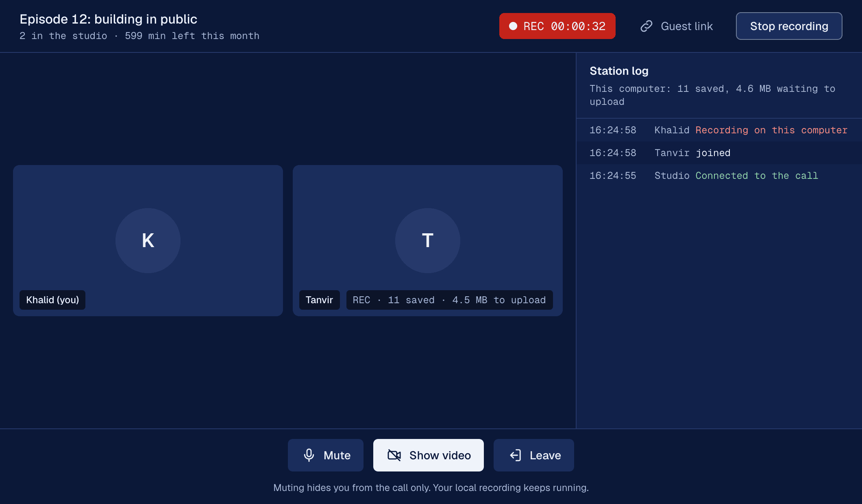The width and height of the screenshot is (862, 504).
Task: Click the chain-link icon beside Guest link
Action: pyautogui.click(x=646, y=26)
